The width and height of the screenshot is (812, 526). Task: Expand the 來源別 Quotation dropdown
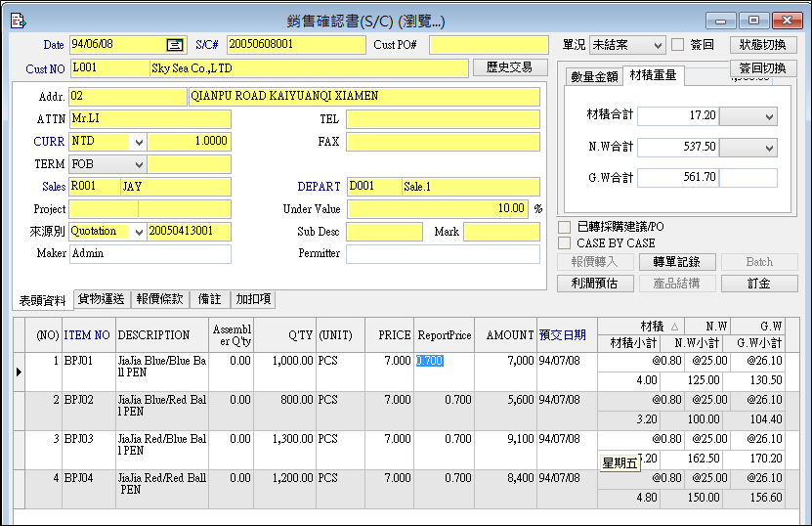(x=138, y=232)
